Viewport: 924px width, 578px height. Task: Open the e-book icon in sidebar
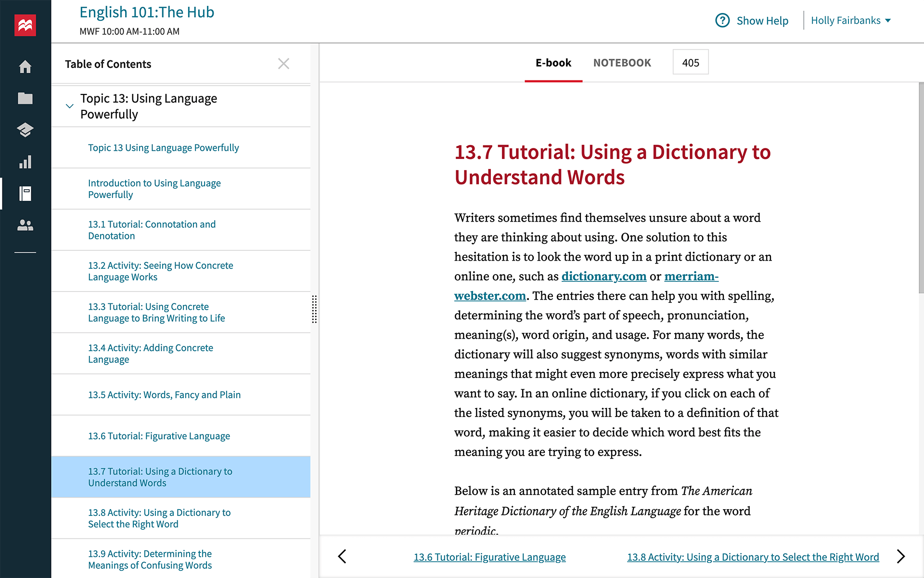(25, 194)
